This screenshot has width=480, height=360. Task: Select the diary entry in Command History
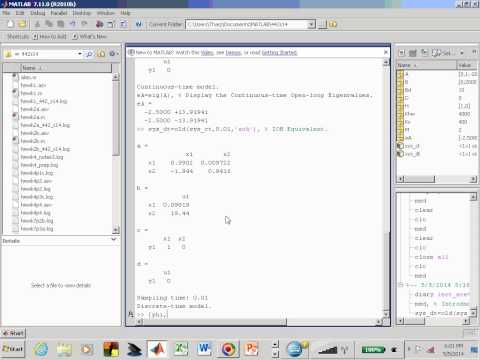point(442,294)
